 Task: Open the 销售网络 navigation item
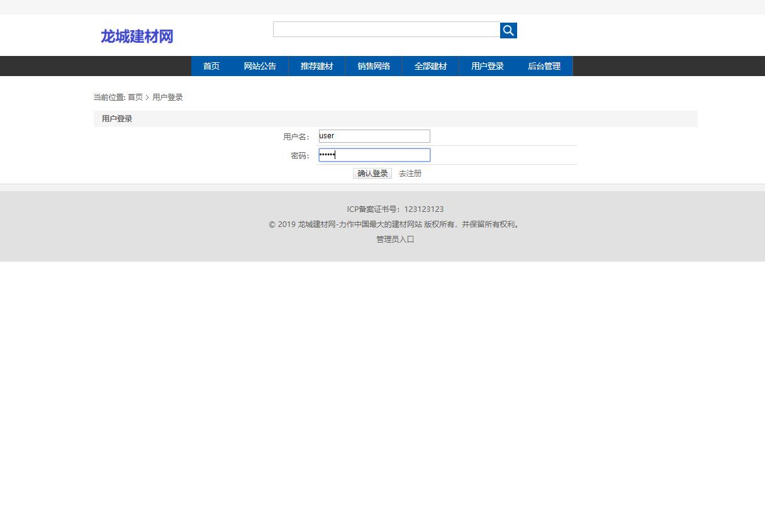(374, 66)
